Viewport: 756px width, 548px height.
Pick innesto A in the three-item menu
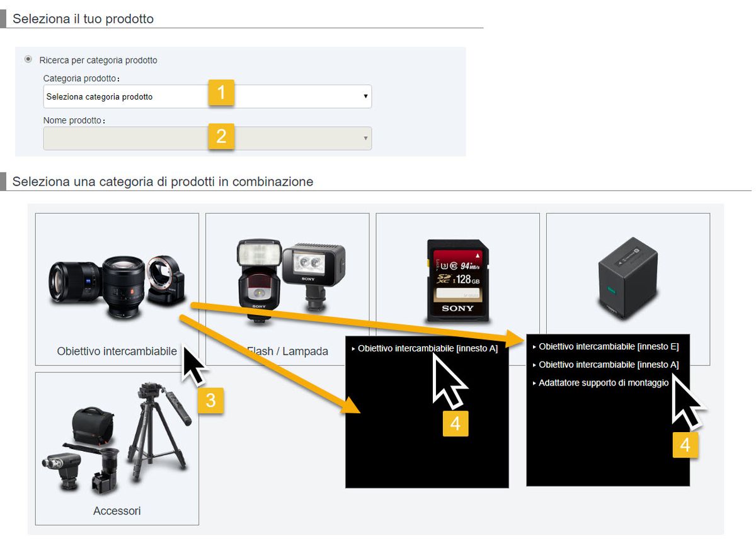click(609, 365)
